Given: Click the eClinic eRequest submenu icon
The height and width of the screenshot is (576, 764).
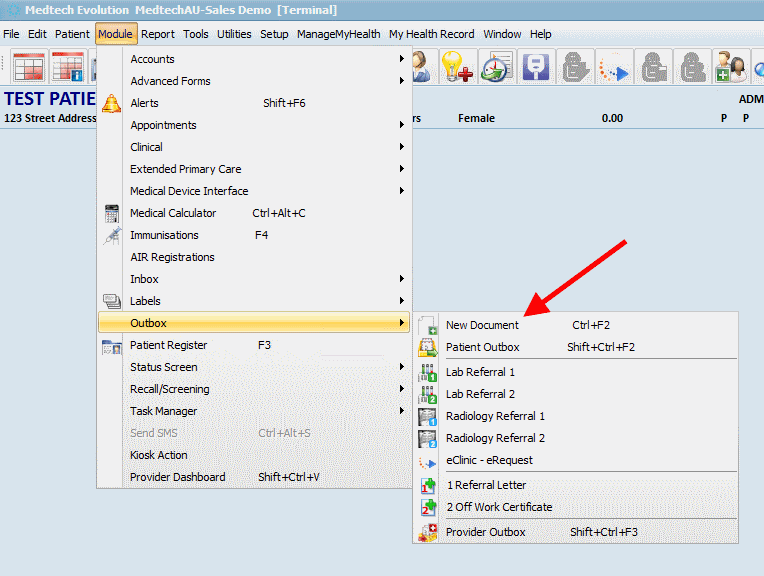Looking at the screenshot, I should [x=427, y=462].
